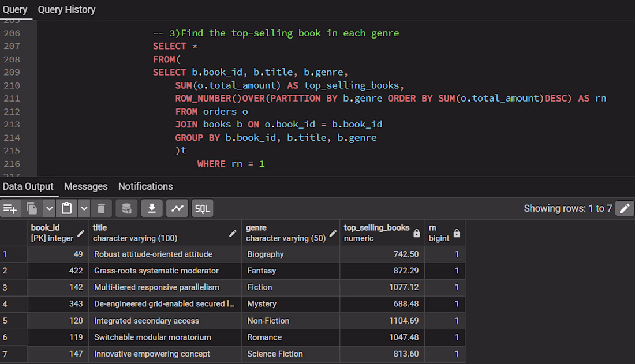Viewport: 635px width, 364px height.
Task: Click the genre cell 'Fantasy'
Action: point(291,271)
